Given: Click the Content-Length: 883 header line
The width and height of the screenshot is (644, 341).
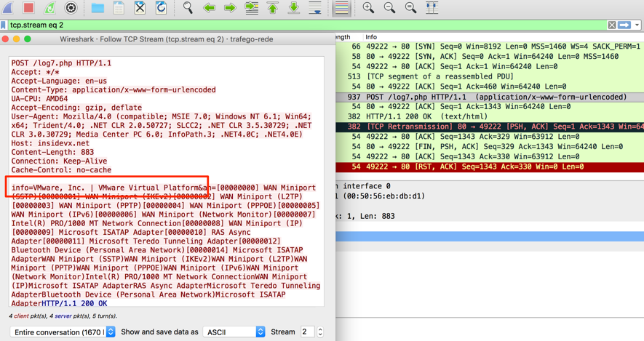Looking at the screenshot, I should click(x=52, y=152).
